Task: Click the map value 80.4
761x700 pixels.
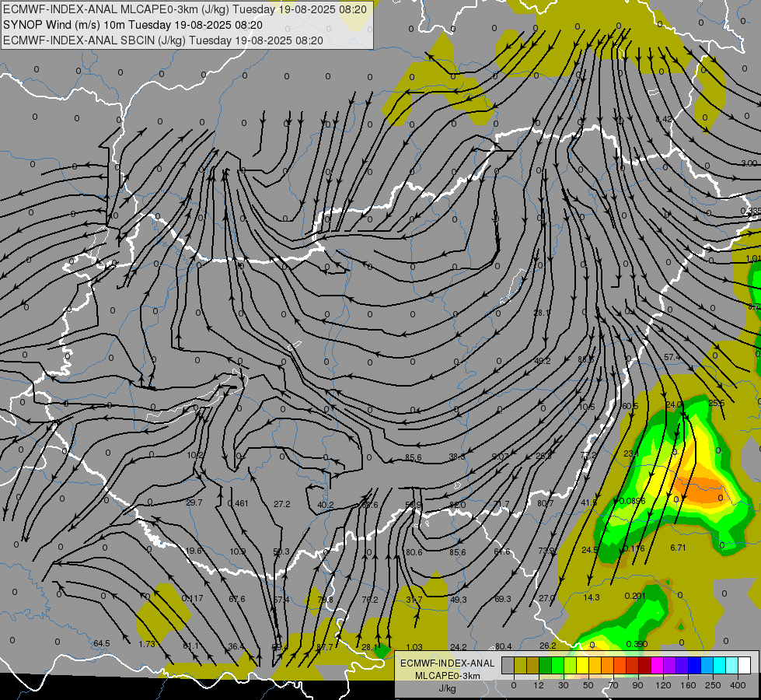Action: [x=503, y=646]
